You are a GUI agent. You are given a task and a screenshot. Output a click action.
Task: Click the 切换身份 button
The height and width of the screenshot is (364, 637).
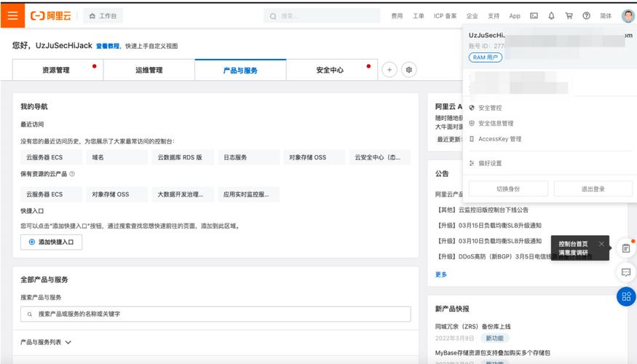point(508,189)
